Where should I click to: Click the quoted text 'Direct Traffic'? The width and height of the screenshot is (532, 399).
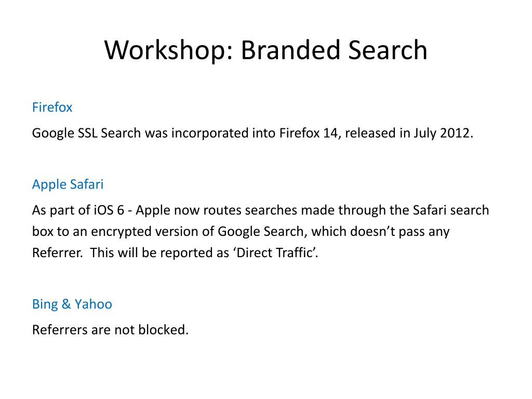tap(274, 253)
